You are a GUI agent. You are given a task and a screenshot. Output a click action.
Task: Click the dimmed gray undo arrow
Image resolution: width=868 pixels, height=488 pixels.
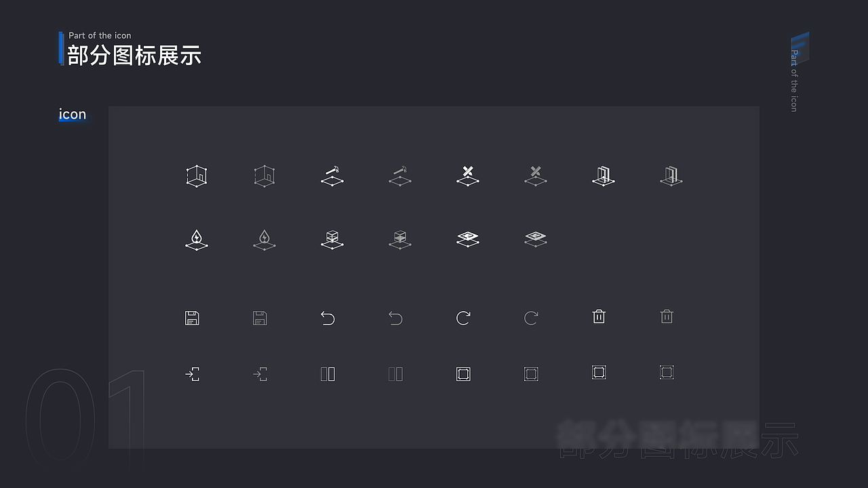coord(395,318)
